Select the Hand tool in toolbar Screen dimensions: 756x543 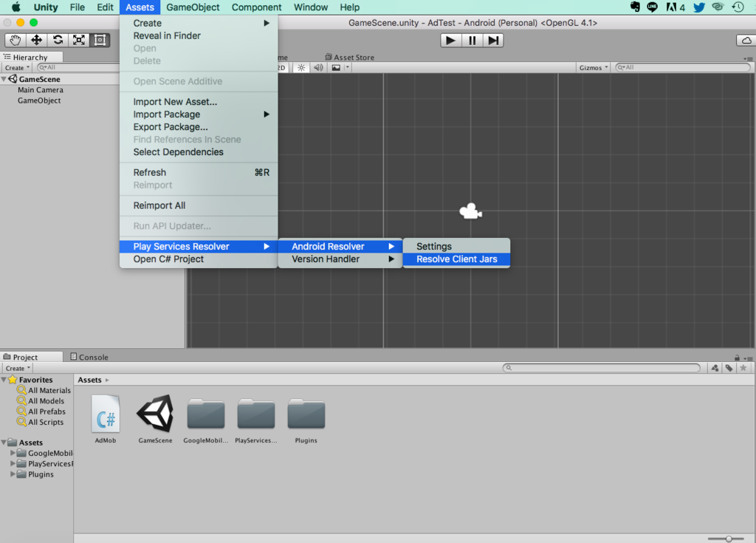pyautogui.click(x=16, y=40)
